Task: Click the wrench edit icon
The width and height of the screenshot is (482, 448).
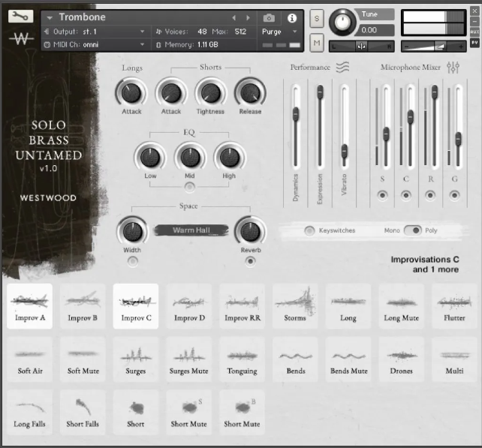Action: 22,17
